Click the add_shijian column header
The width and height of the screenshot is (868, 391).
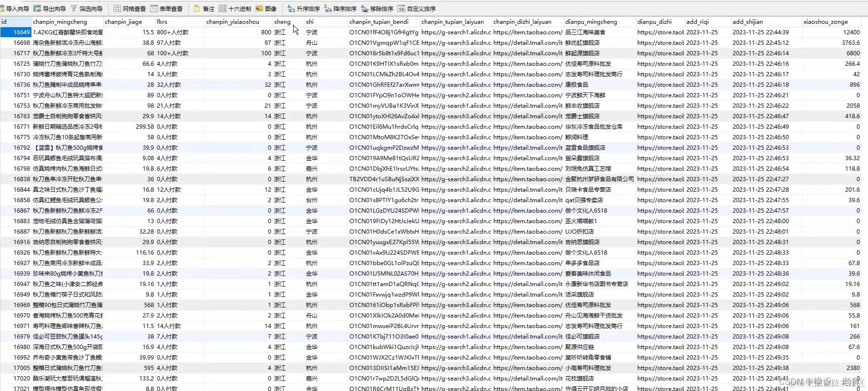pyautogui.click(x=766, y=21)
